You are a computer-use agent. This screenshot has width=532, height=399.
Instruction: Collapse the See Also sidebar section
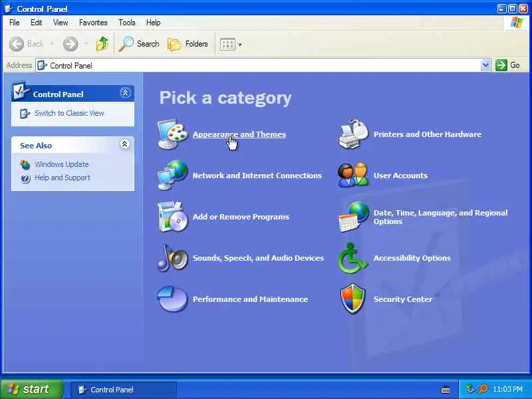point(125,144)
